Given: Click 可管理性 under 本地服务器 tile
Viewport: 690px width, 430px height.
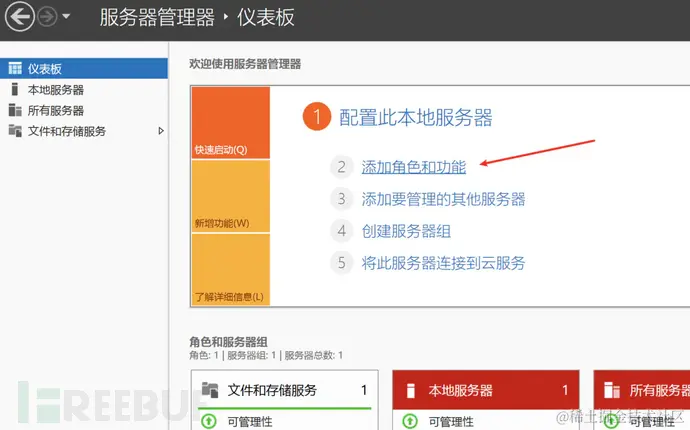Looking at the screenshot, I should 451,422.
